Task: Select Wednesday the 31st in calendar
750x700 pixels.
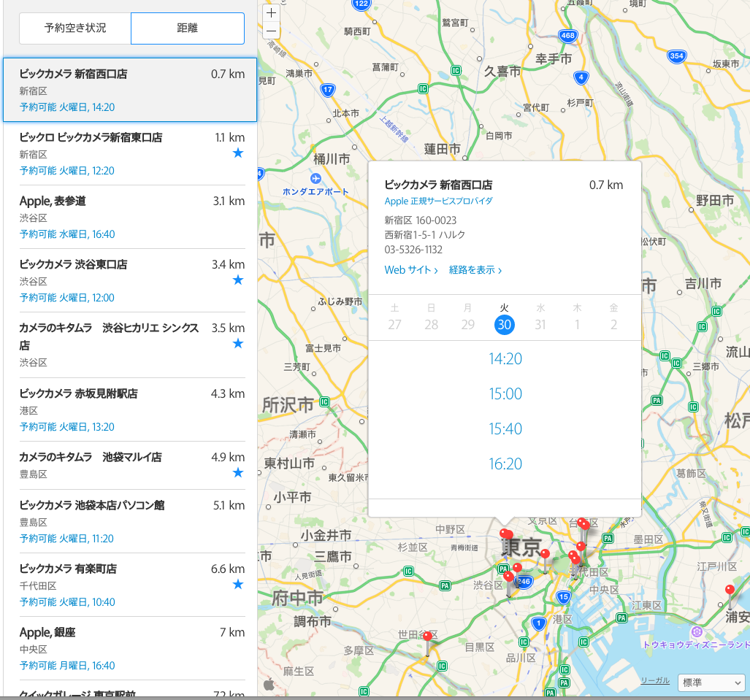Action: 540,325
